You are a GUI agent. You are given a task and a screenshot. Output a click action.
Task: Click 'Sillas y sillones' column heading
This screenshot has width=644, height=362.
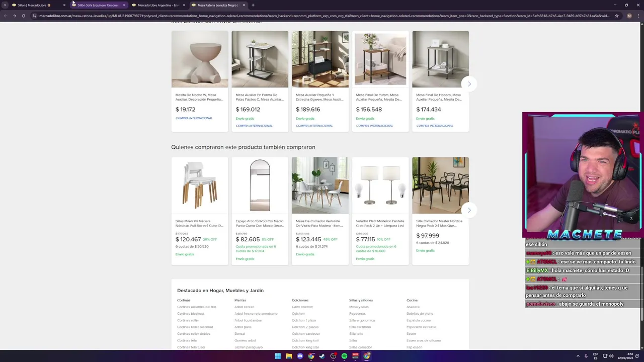pos(361,300)
